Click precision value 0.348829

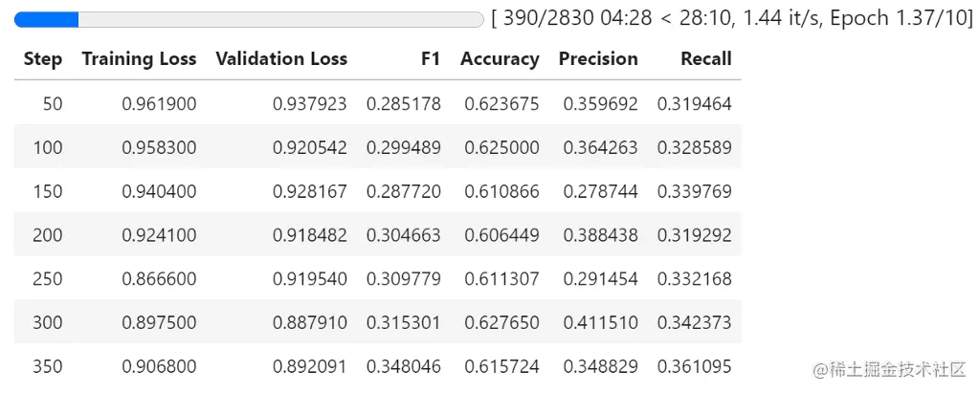[x=600, y=367]
